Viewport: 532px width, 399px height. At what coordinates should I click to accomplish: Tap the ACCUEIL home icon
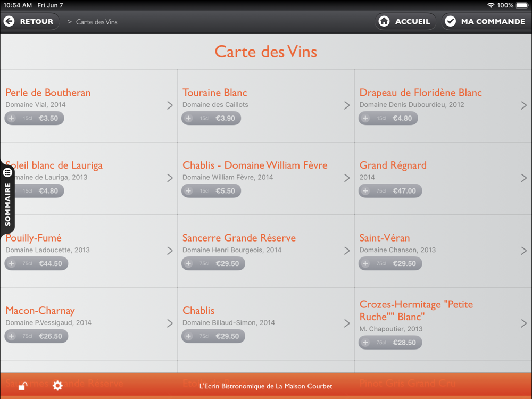[x=384, y=21]
